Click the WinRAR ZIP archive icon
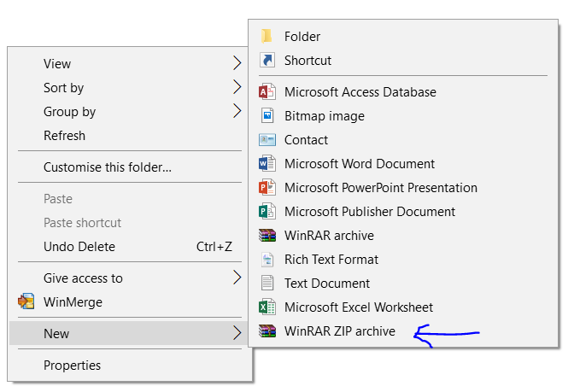This screenshot has height=392, width=574. coord(267,331)
